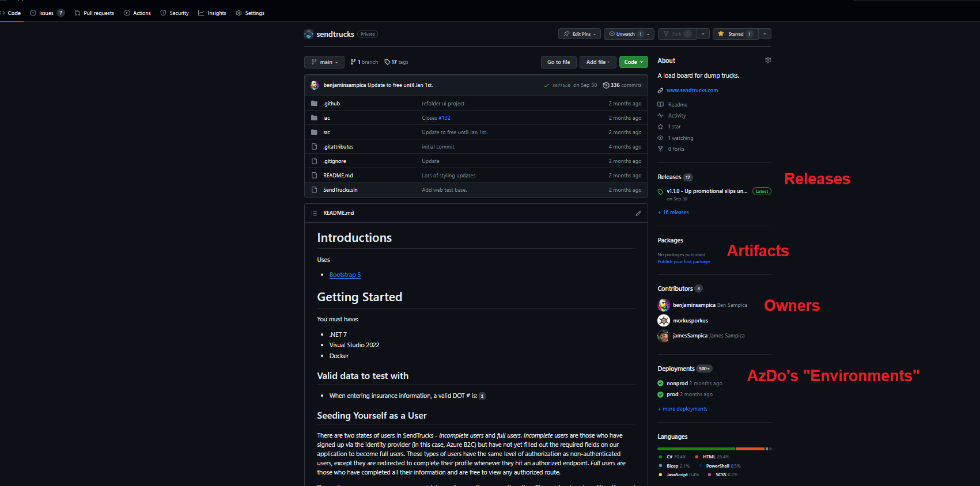980x486 pixels.
Task: Open the .gitattributes file
Action: pyautogui.click(x=338, y=147)
